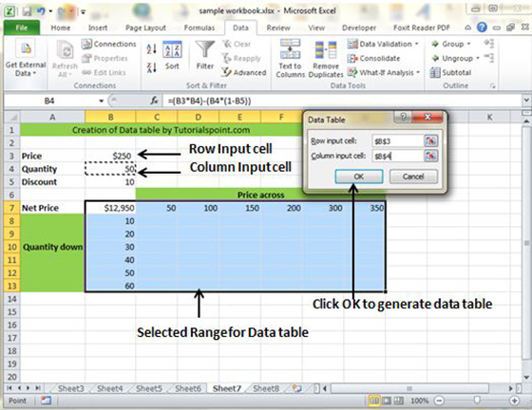Click the Select All corner of the grid

coord(12,118)
